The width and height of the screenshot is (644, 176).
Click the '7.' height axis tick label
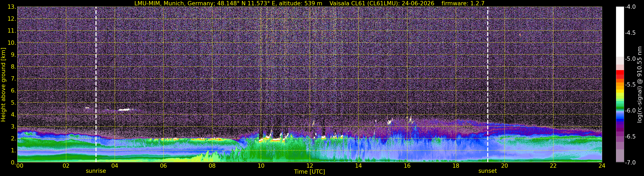pos(13,79)
